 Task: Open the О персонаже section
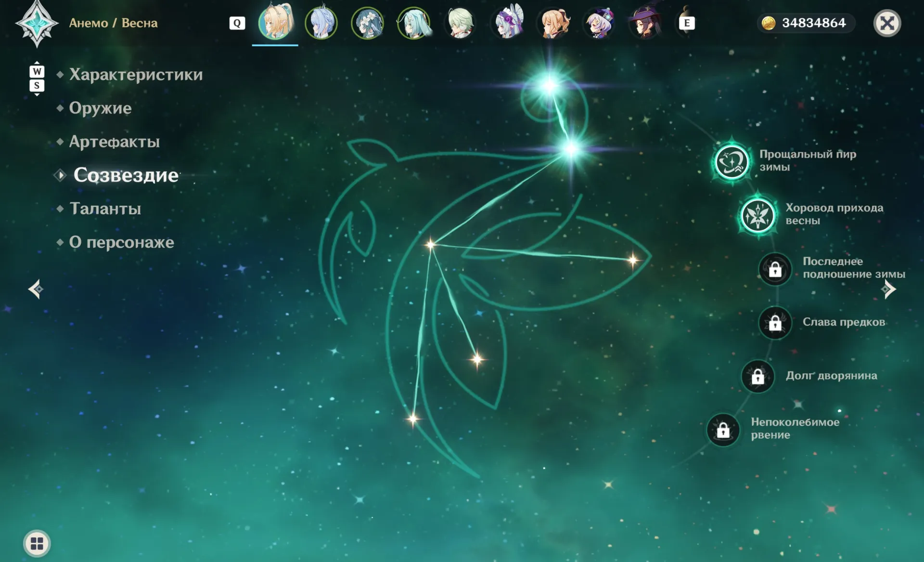122,242
